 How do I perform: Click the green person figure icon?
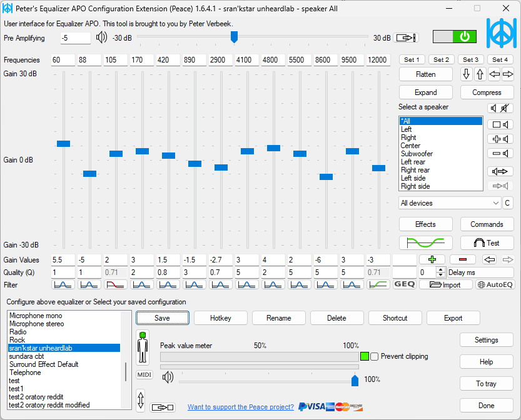click(x=143, y=347)
